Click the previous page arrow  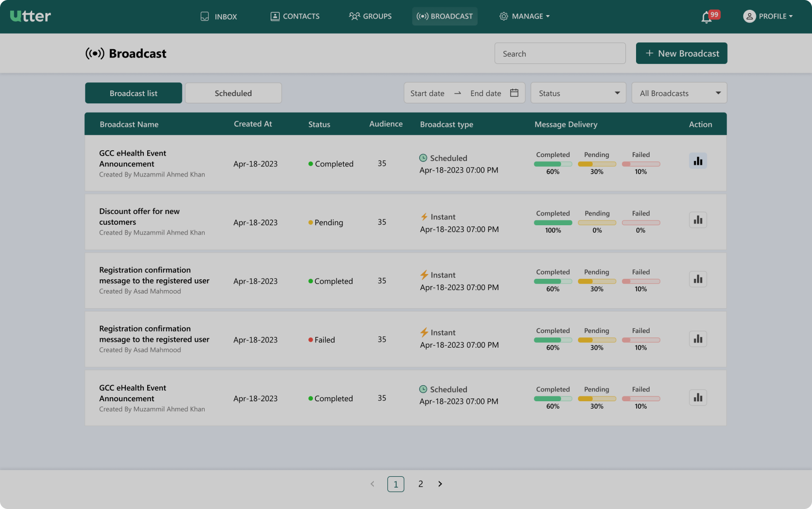click(x=372, y=484)
